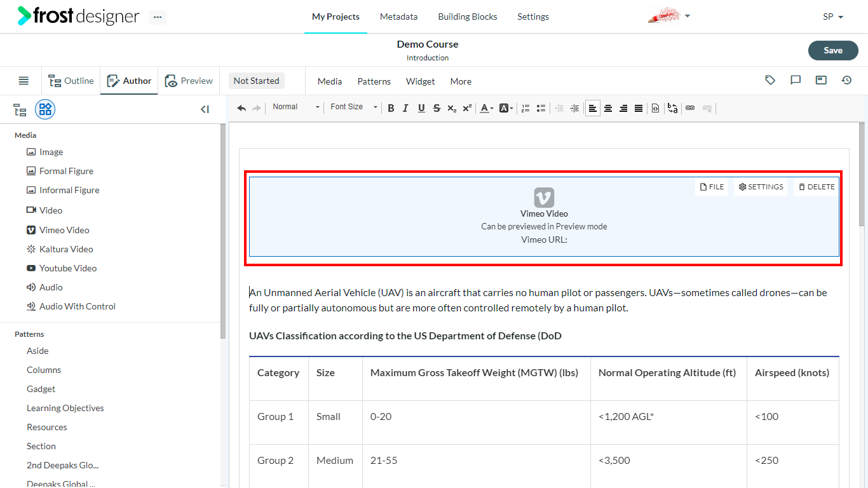Open the Widget menu
Viewport: 868px width, 488px height.
421,81
